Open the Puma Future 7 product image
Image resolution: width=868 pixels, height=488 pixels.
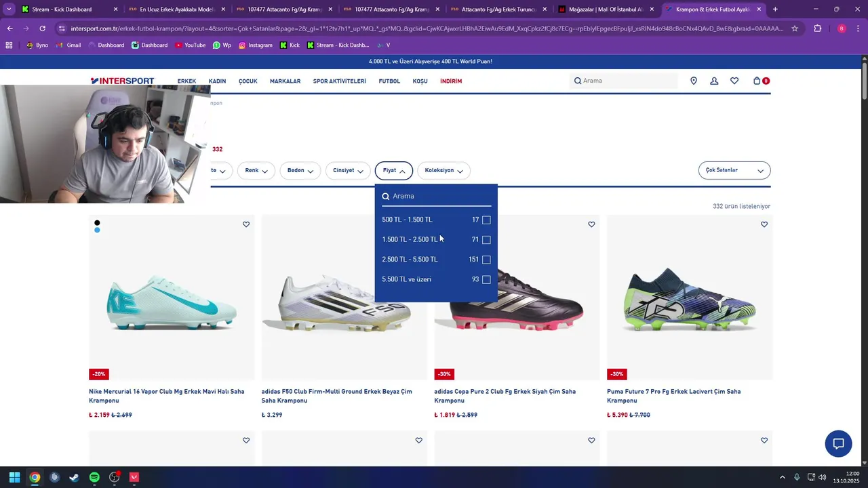click(690, 298)
